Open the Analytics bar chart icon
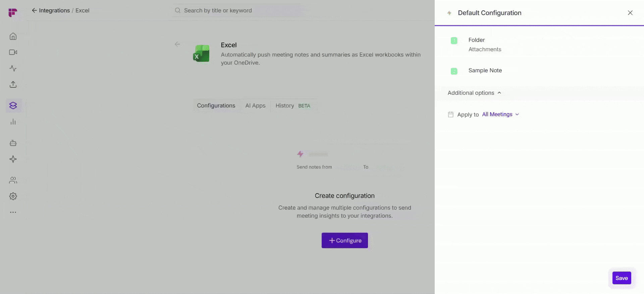The image size is (644, 294). pyautogui.click(x=13, y=122)
